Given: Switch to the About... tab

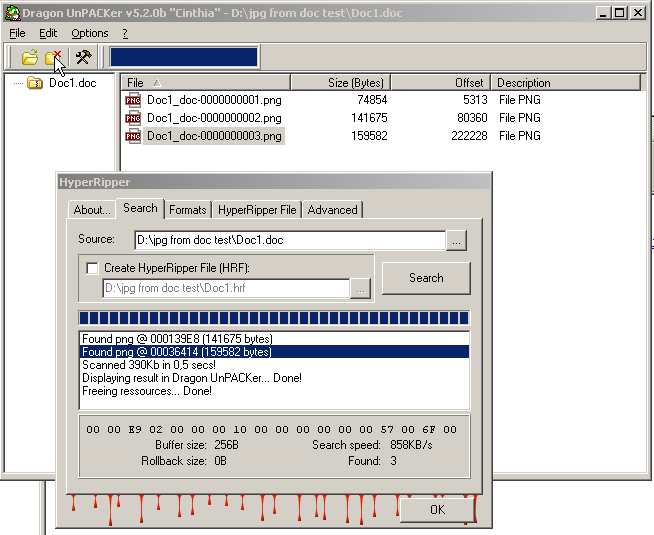Looking at the screenshot, I should tap(92, 209).
